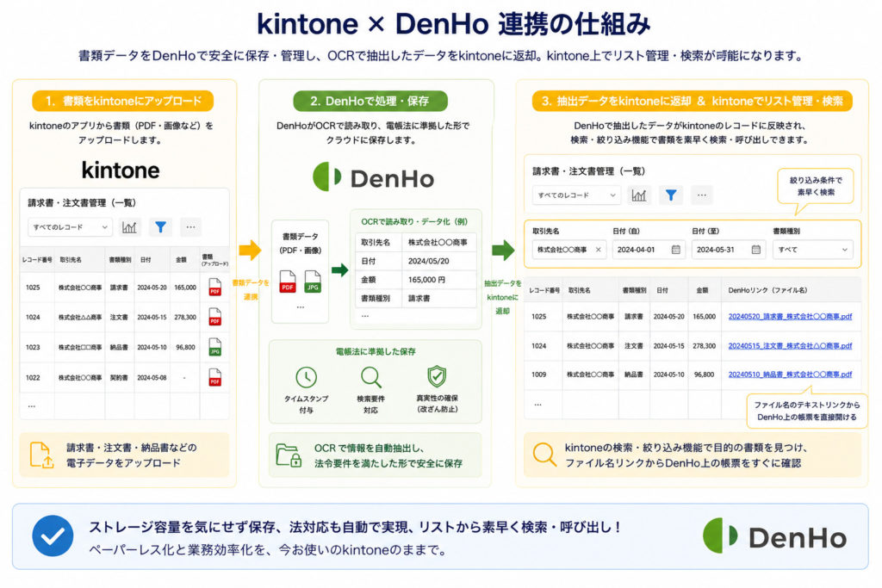The width and height of the screenshot is (882, 588).
Task: Open the PDF icon in record 1022 row
Action: [x=214, y=377]
